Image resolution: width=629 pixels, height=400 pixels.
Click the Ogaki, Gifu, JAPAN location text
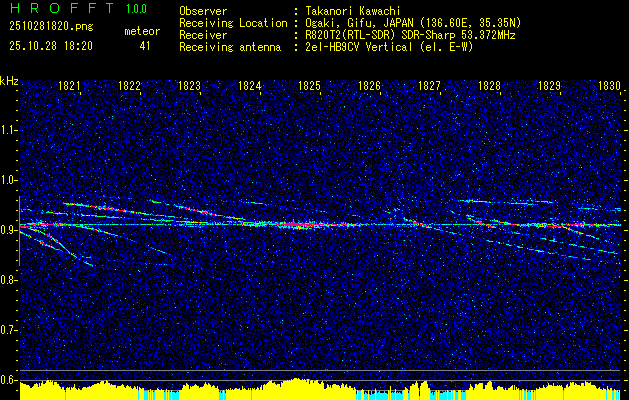point(413,23)
